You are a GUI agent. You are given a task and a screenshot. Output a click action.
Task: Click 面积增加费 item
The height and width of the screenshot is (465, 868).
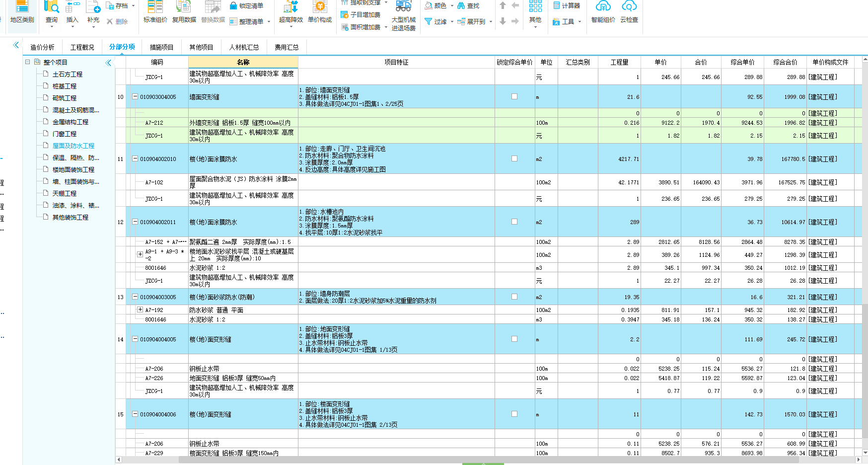361,27
